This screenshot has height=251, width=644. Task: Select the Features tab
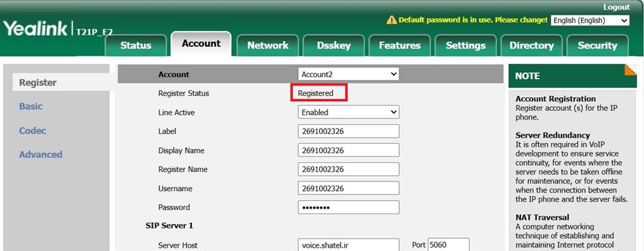[400, 46]
